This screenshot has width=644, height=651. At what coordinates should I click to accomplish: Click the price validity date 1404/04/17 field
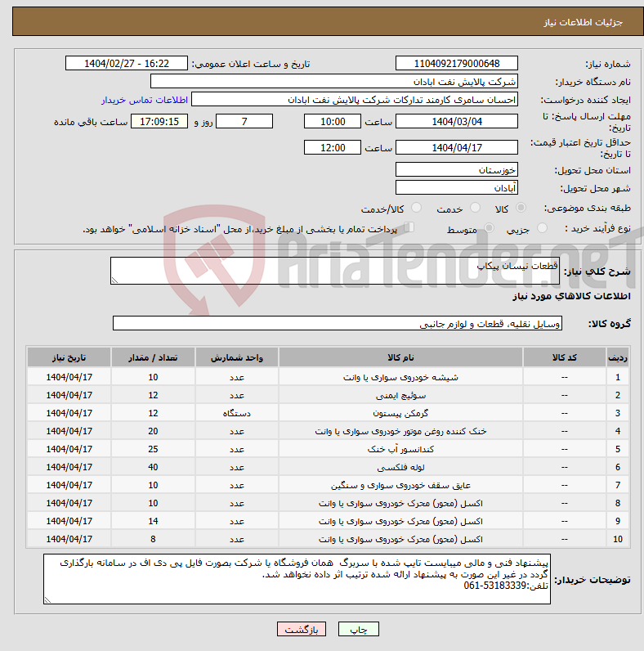tap(457, 148)
